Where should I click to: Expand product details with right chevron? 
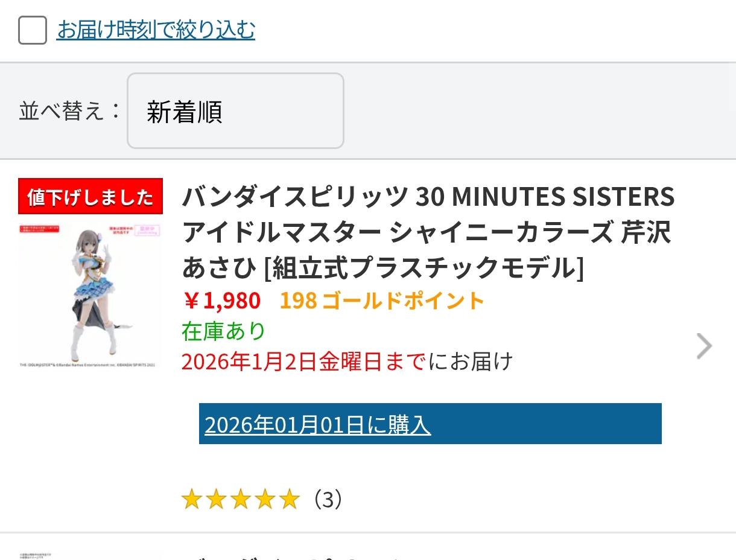coord(703,346)
